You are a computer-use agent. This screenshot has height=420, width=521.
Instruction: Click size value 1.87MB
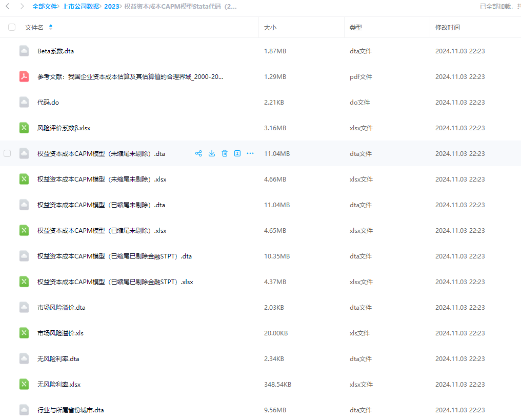coord(275,51)
